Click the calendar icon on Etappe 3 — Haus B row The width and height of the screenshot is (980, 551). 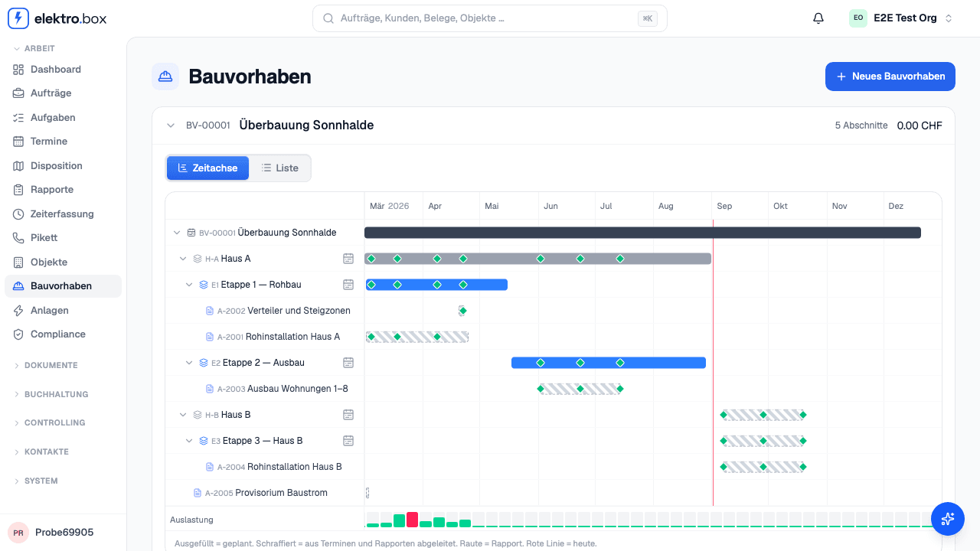(x=348, y=441)
